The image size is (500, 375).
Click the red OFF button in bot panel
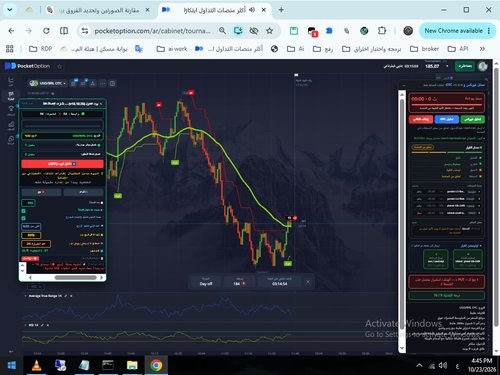[62, 164]
